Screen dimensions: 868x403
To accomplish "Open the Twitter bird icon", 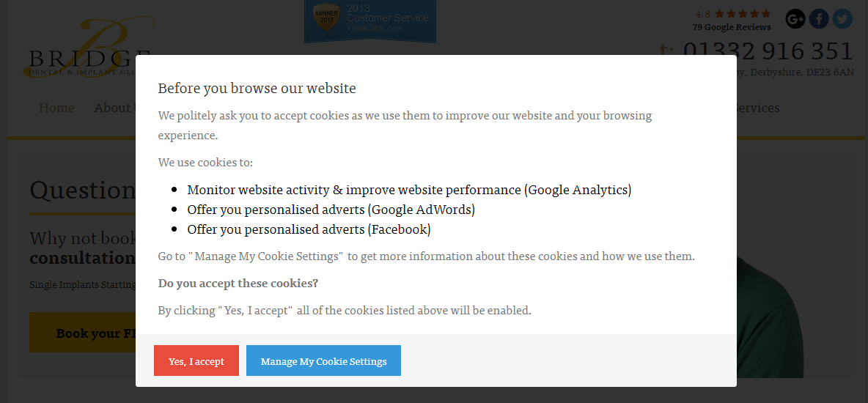I will [842, 18].
